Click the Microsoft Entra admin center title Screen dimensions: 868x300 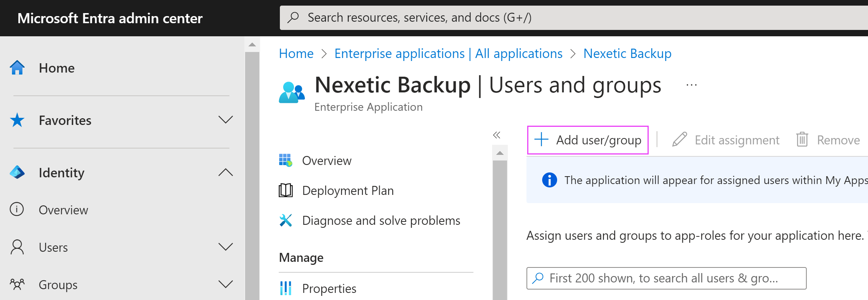[110, 18]
